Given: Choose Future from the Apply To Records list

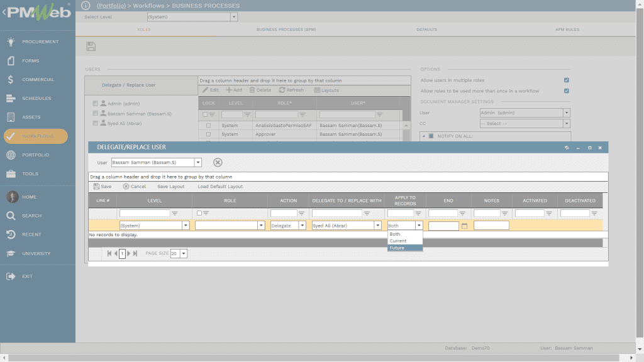Looking at the screenshot, I should tap(405, 248).
